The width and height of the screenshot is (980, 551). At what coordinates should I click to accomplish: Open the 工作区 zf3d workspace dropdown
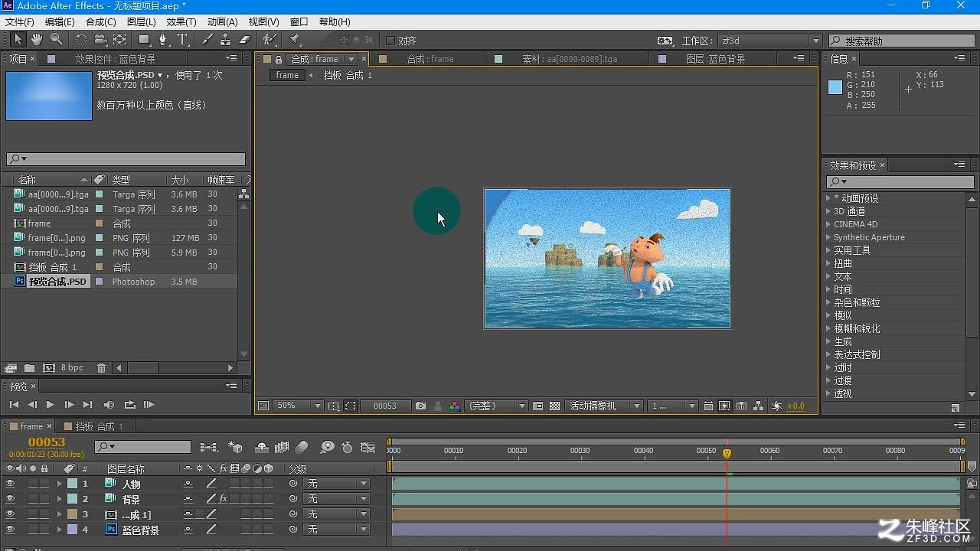click(x=769, y=41)
